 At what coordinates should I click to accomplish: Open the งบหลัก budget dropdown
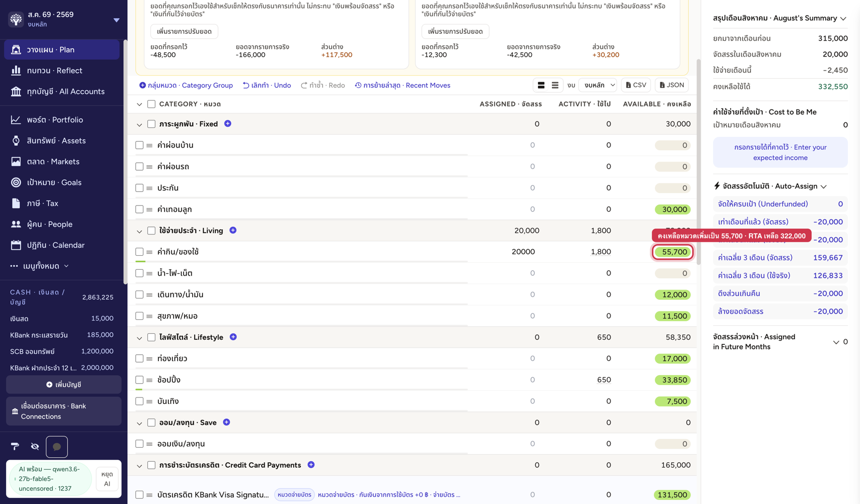click(x=598, y=85)
